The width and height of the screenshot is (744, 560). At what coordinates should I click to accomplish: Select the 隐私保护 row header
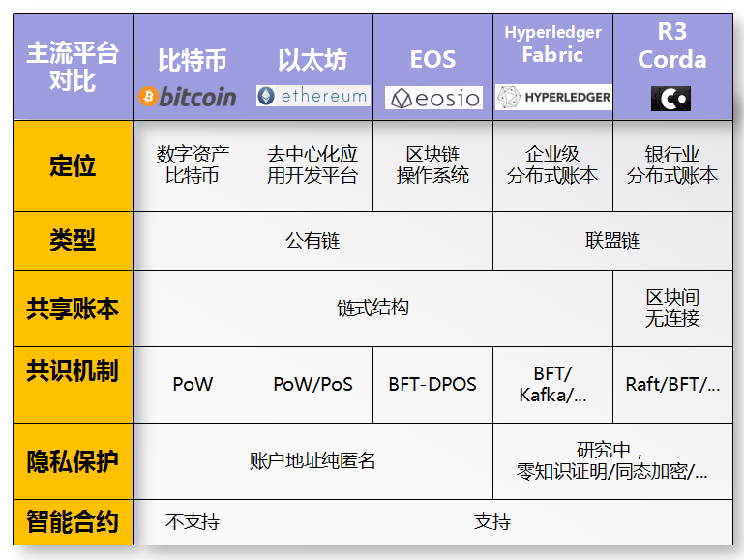tap(73, 460)
